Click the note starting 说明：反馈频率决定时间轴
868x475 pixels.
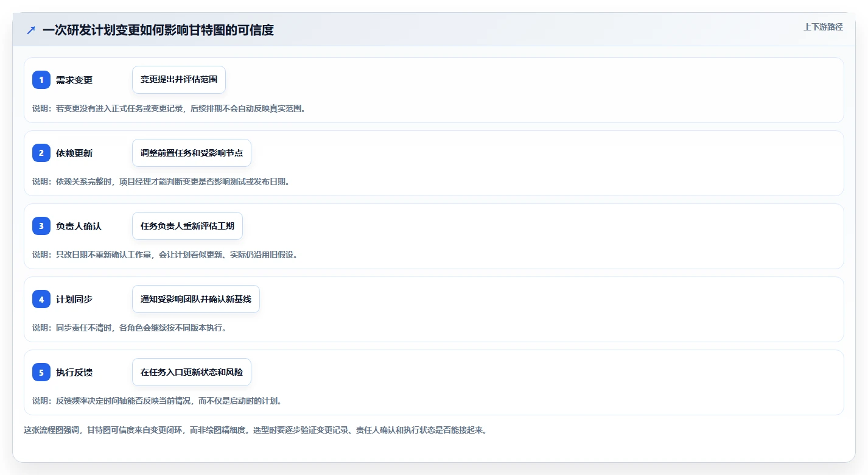tap(156, 401)
